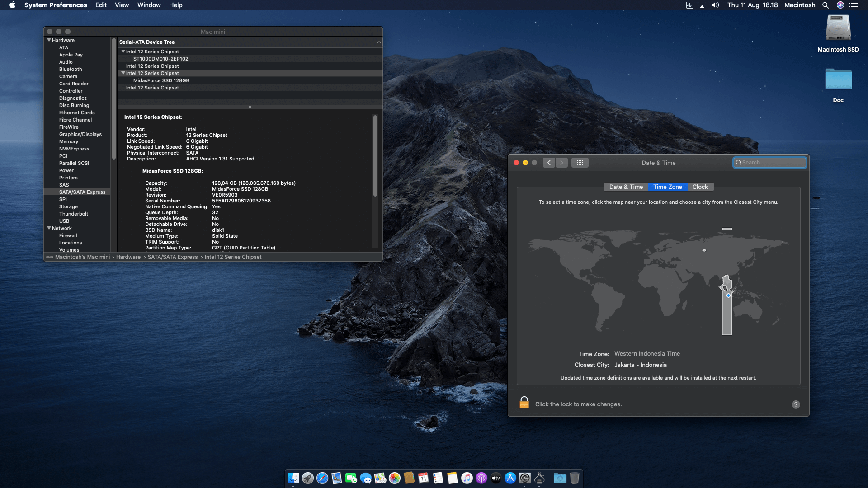Viewport: 868px width, 488px height.
Task: Collapse the Network section triangle
Action: [x=49, y=228]
